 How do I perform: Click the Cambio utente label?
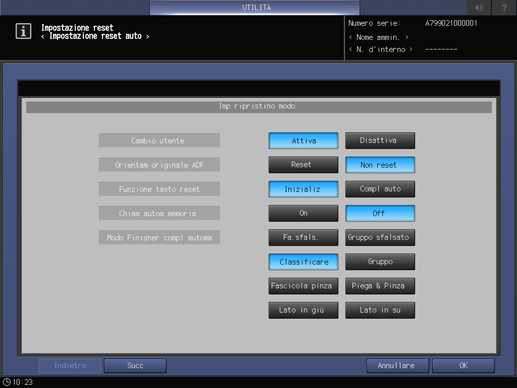[x=159, y=140]
